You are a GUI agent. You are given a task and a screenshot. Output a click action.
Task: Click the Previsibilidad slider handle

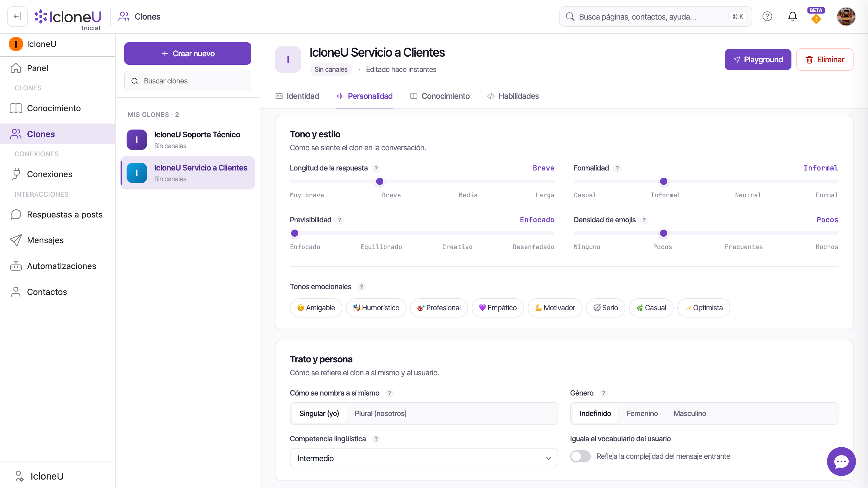tap(294, 233)
